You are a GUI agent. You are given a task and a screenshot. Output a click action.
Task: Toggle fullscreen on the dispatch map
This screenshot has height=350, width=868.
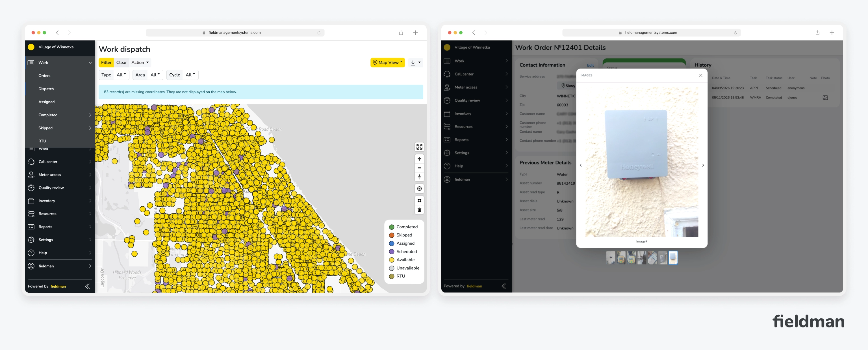419,147
